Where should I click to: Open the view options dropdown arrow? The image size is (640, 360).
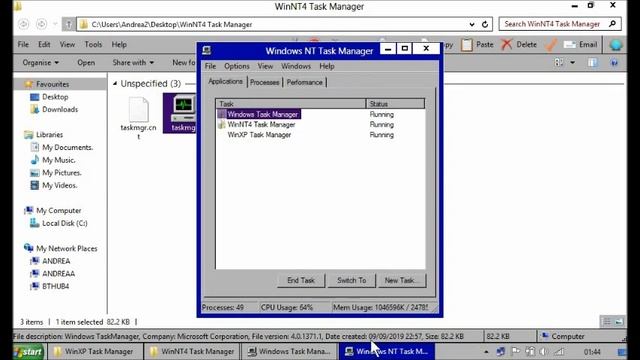point(573,62)
